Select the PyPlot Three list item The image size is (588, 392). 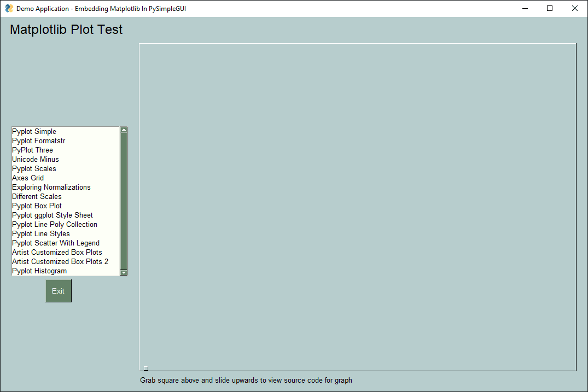(32, 150)
